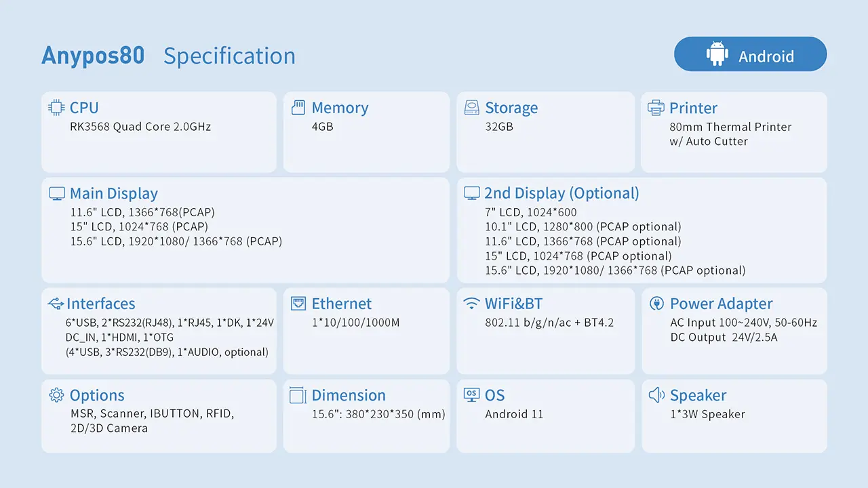Click the Android robot icon
This screenshot has height=488, width=868.
717,54
